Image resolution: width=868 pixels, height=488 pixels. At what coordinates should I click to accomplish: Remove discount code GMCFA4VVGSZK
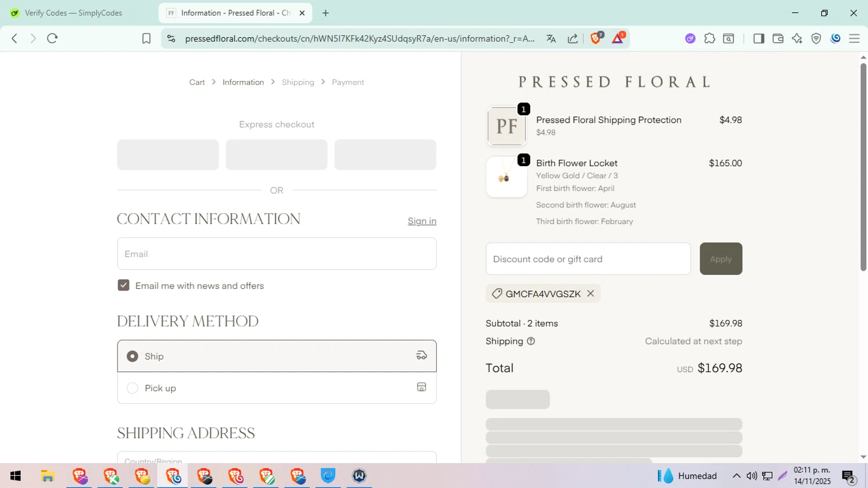[x=590, y=293]
